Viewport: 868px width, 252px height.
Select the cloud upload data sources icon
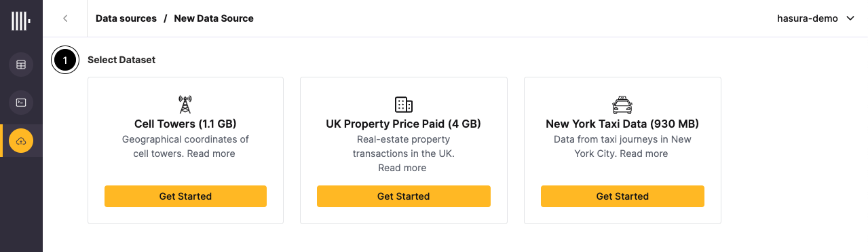pyautogui.click(x=21, y=141)
